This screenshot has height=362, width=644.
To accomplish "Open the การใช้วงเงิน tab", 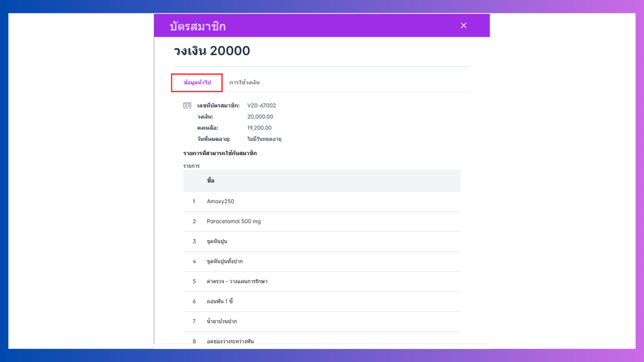I will coord(244,83).
